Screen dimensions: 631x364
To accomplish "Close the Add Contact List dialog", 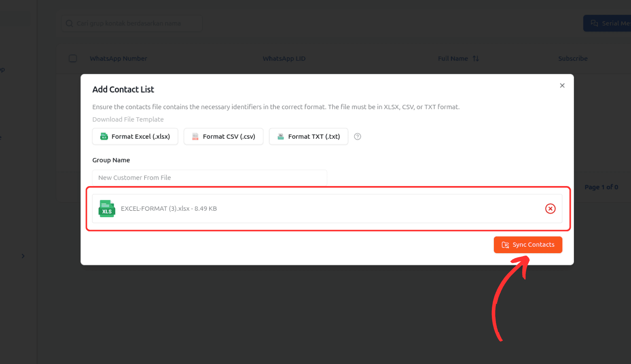I will (562, 85).
